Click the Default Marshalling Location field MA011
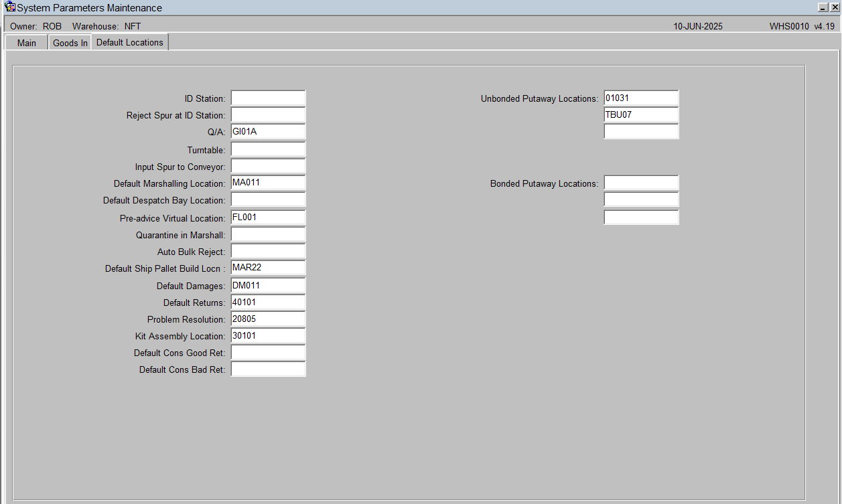 [x=268, y=183]
